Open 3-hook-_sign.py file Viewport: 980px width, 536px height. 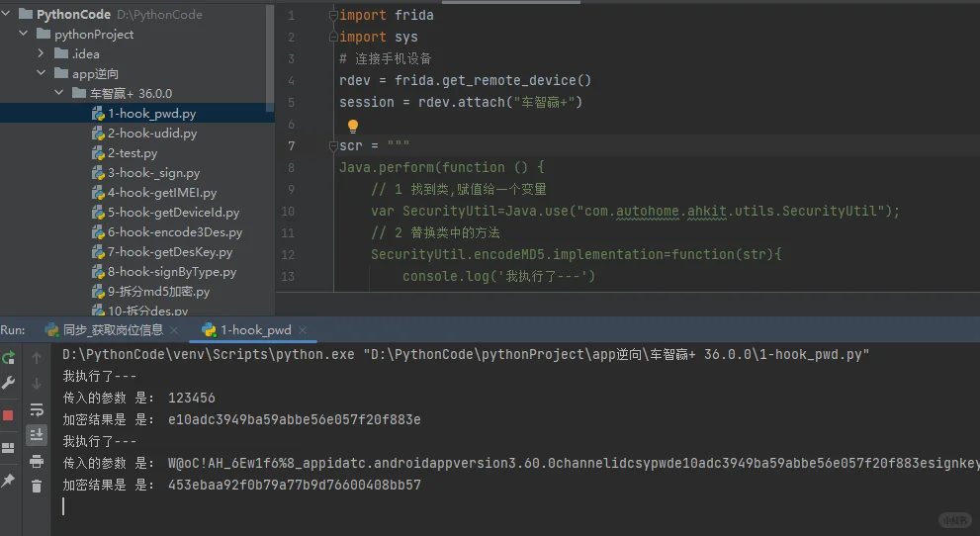pos(153,173)
